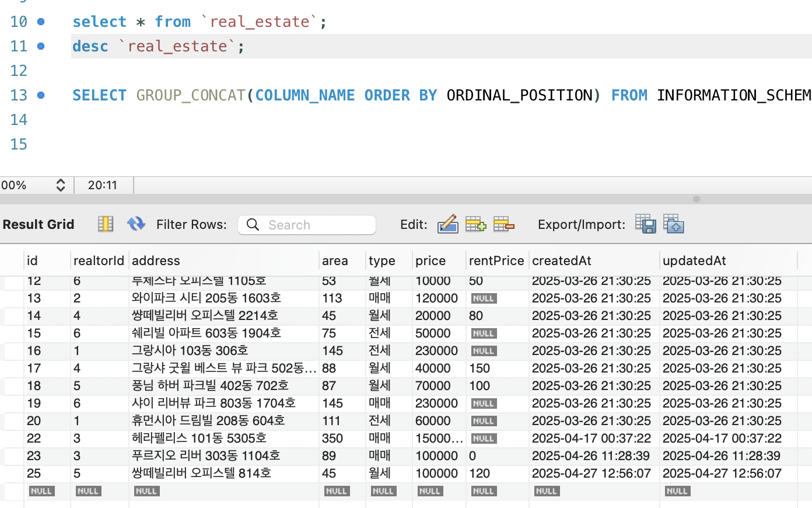Export recordset to external file

coord(645,224)
